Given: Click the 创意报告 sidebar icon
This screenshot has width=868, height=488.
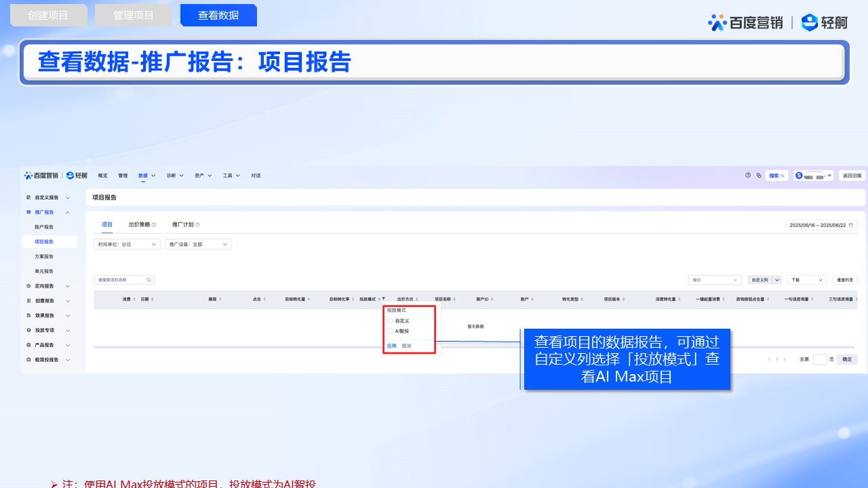Looking at the screenshot, I should (x=28, y=300).
